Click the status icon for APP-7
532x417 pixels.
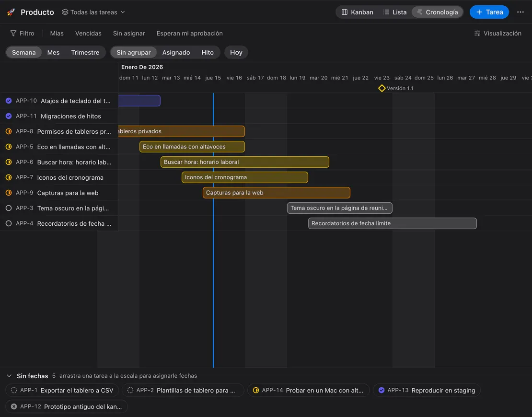[9, 177]
